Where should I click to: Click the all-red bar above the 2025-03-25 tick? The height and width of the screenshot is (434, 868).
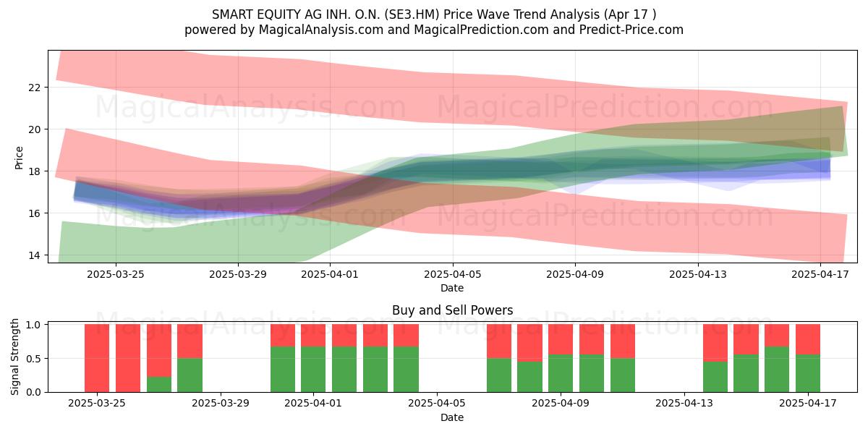pos(97,358)
